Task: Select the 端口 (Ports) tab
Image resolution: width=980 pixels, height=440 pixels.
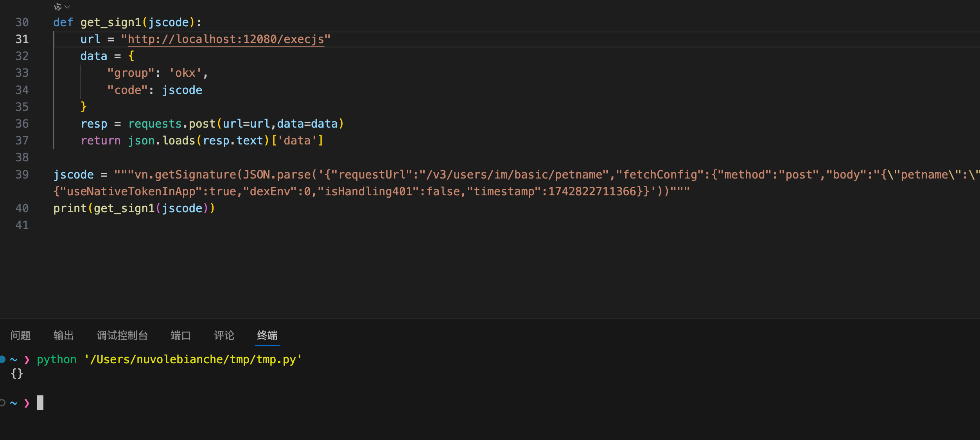Action: tap(181, 335)
